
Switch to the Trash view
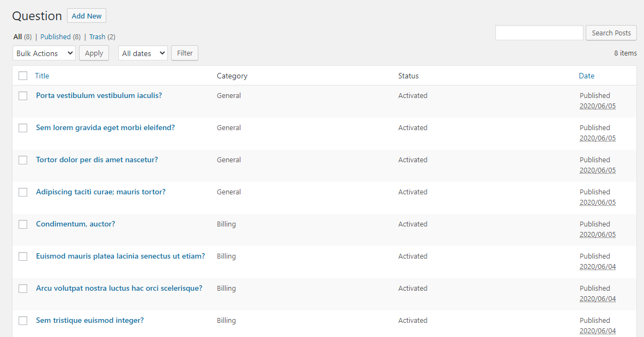[97, 37]
